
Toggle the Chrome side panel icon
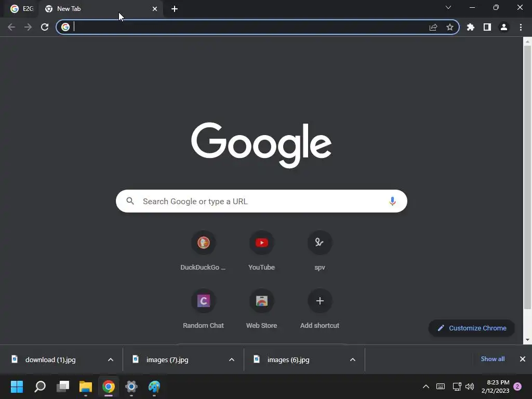(487, 27)
